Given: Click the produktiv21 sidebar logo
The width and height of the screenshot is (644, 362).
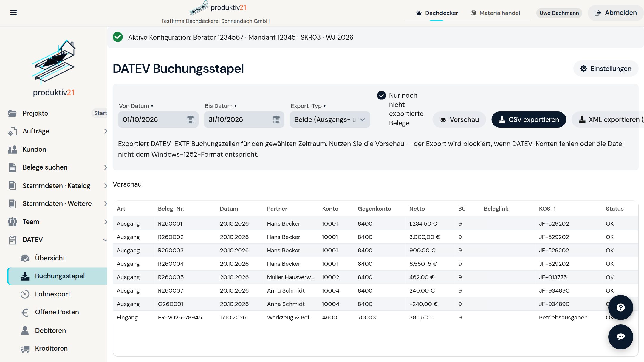Looking at the screenshot, I should click(x=54, y=68).
